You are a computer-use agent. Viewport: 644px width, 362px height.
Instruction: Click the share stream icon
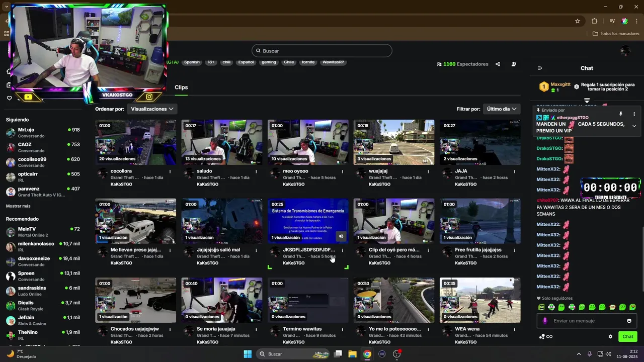coord(498,64)
